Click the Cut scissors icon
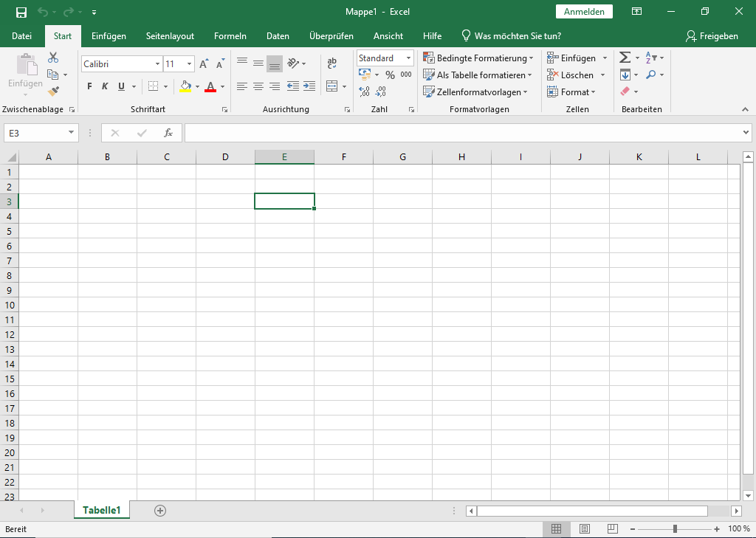The height and width of the screenshot is (538, 756). click(x=53, y=58)
